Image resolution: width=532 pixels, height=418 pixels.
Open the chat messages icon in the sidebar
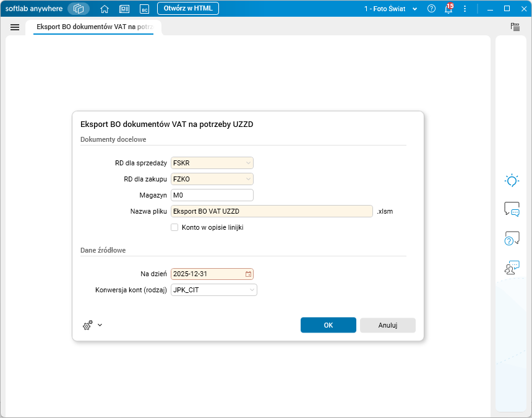tap(512, 209)
